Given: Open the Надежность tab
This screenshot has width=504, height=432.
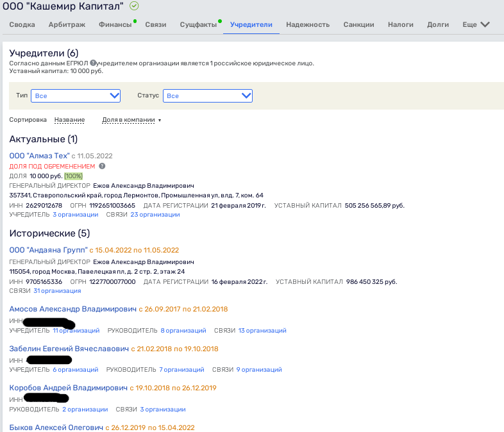Looking at the screenshot, I should click(308, 24).
